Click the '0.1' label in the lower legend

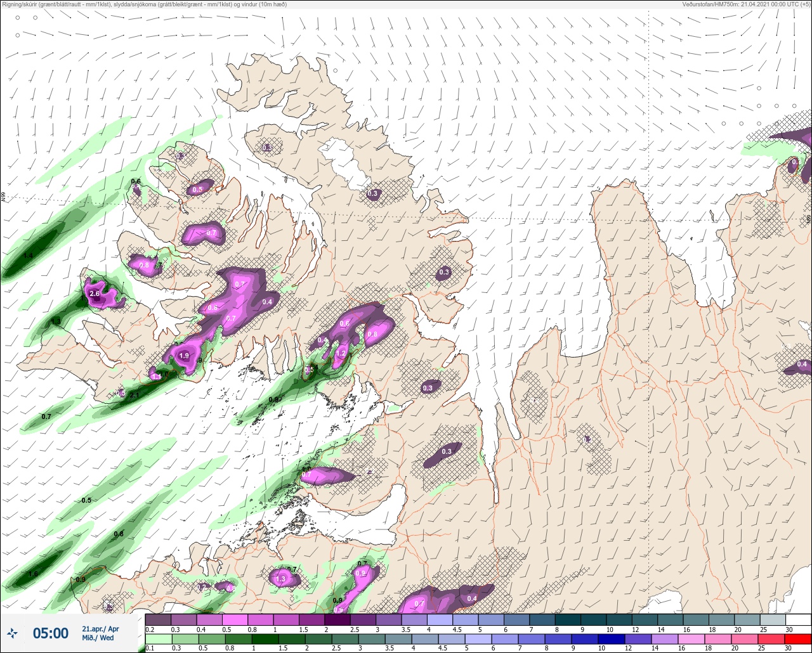click(150, 648)
